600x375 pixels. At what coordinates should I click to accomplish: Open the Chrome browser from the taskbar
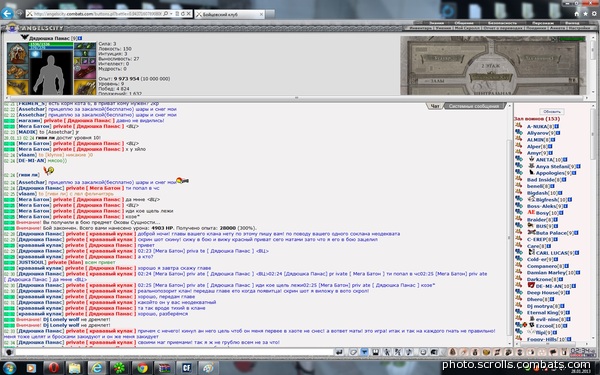[142, 368]
